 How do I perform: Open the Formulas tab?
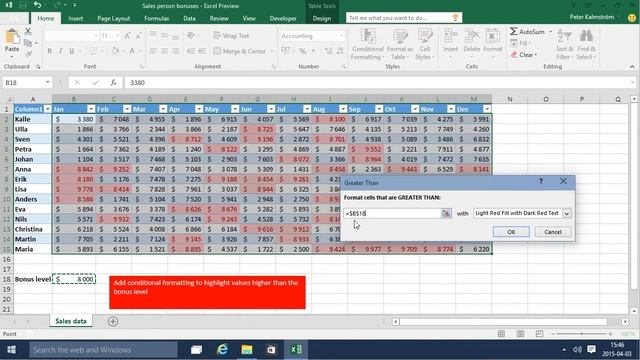[156, 18]
